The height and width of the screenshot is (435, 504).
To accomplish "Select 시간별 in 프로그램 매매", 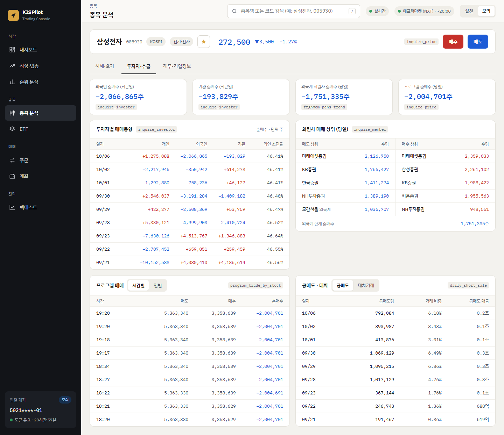I will 139,285.
